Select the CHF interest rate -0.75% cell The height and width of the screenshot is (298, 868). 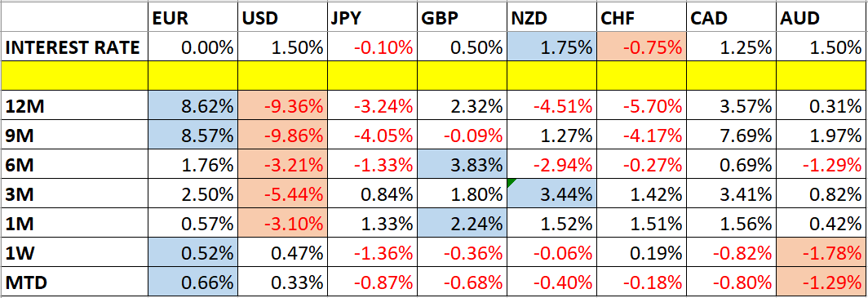point(641,47)
